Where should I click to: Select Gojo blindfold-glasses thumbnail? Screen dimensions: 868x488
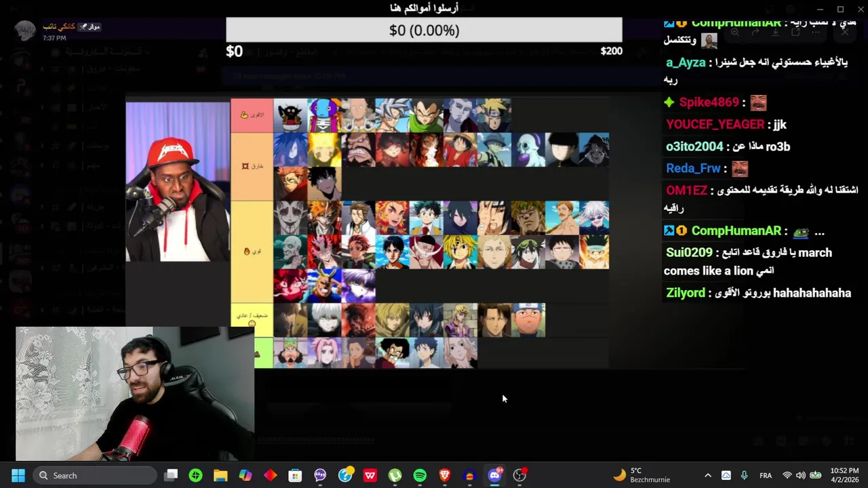click(594, 218)
